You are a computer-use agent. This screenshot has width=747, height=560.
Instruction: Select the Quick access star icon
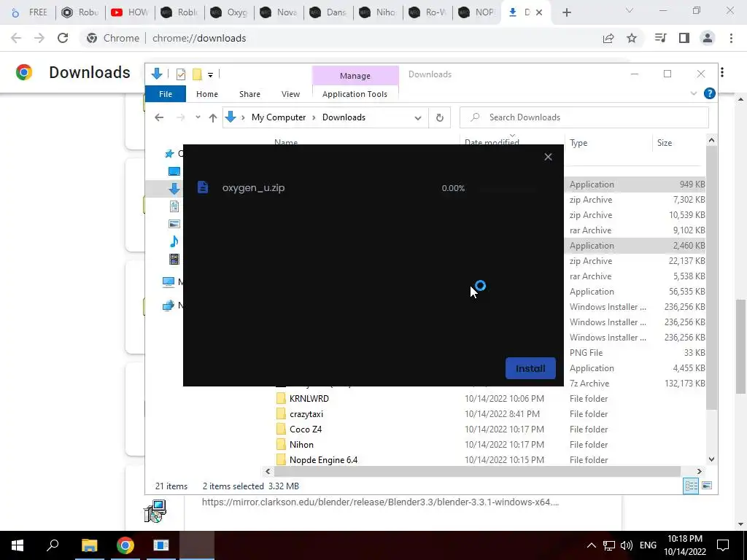(x=169, y=153)
